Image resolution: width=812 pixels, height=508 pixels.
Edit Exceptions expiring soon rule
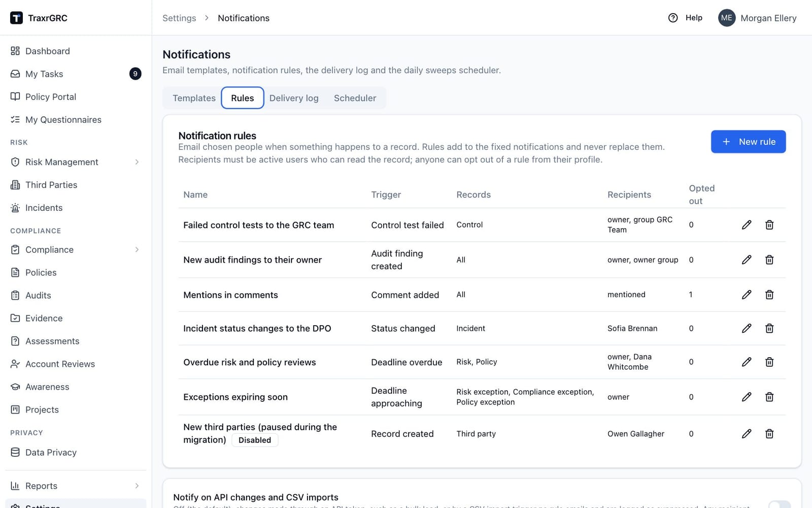pos(747,397)
